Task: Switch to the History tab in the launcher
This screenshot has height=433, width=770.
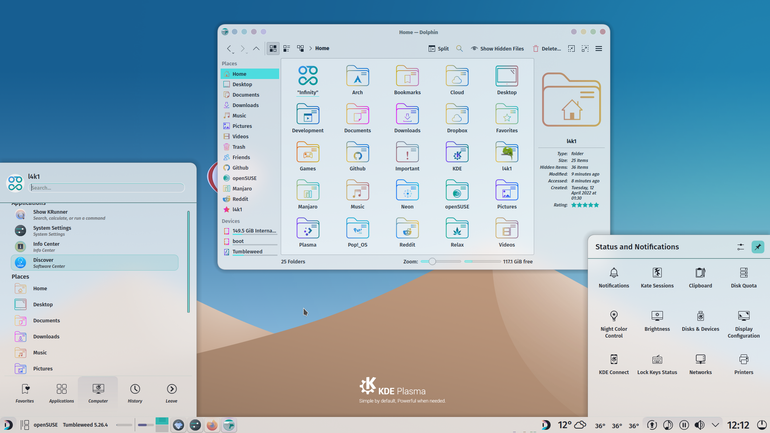Action: pos(135,393)
